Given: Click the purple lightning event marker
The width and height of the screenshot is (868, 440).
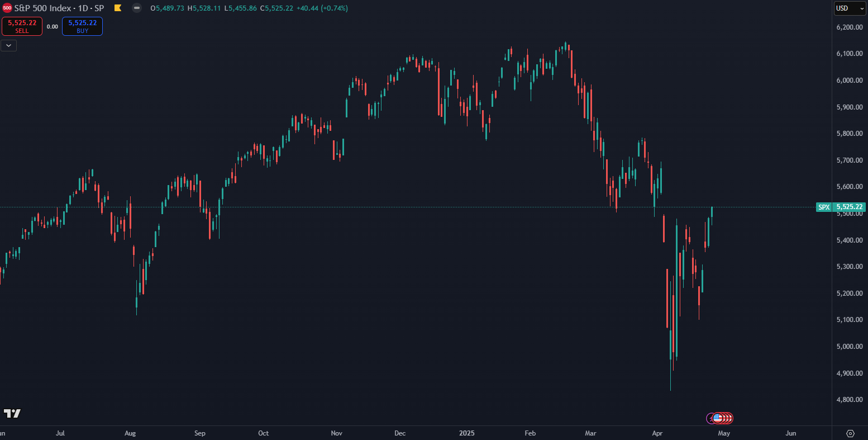Looking at the screenshot, I should (711, 418).
